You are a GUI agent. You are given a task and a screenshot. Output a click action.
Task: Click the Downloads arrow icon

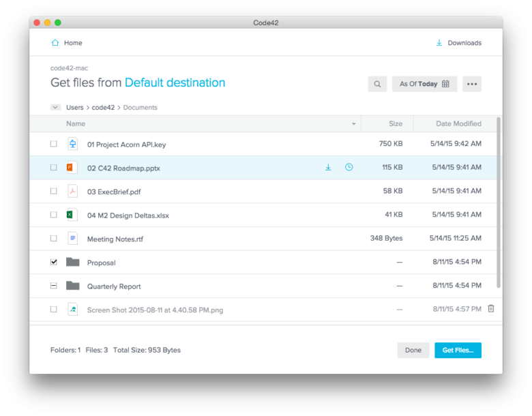pyautogui.click(x=439, y=43)
